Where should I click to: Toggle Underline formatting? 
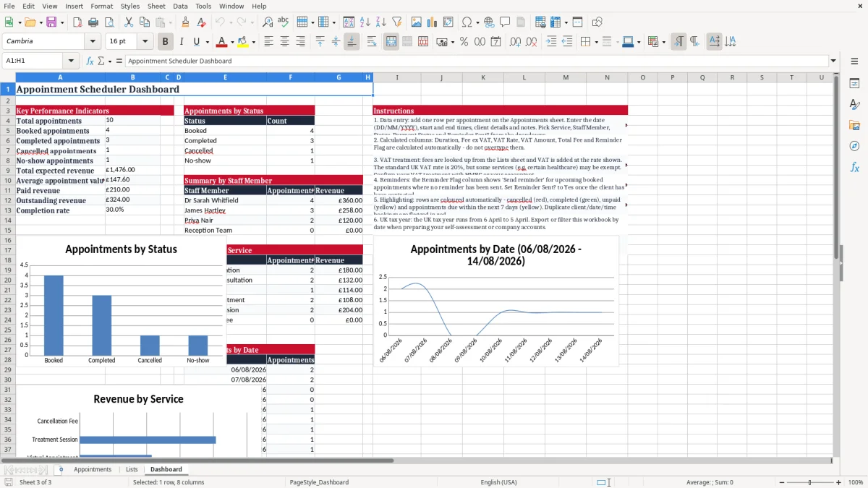click(196, 42)
